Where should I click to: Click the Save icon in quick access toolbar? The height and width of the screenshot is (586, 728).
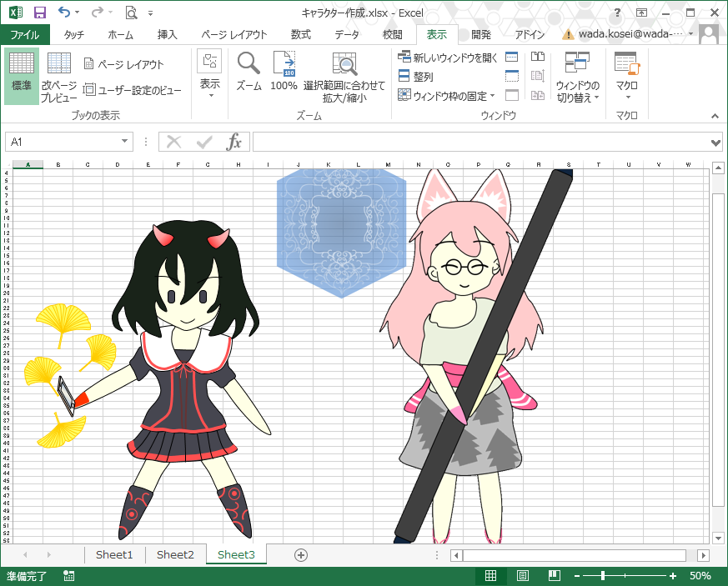(x=39, y=13)
